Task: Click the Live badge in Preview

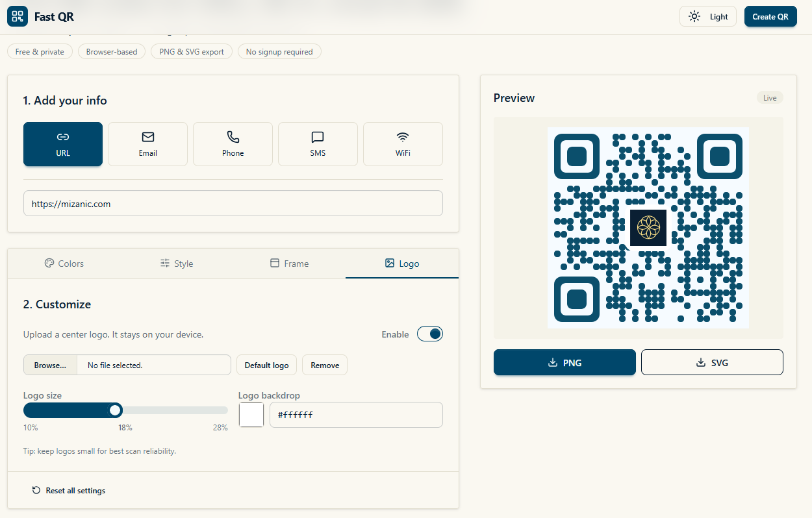Action: click(x=770, y=98)
